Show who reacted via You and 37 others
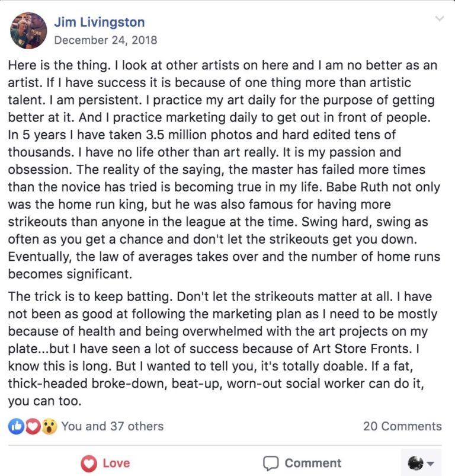Screen dimensions: 455x476 click(113, 426)
